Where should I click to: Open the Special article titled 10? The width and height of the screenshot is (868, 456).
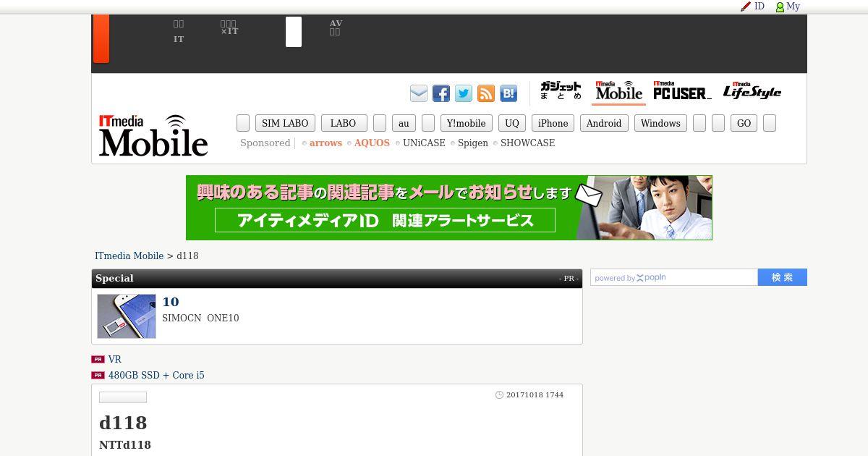pos(171,302)
